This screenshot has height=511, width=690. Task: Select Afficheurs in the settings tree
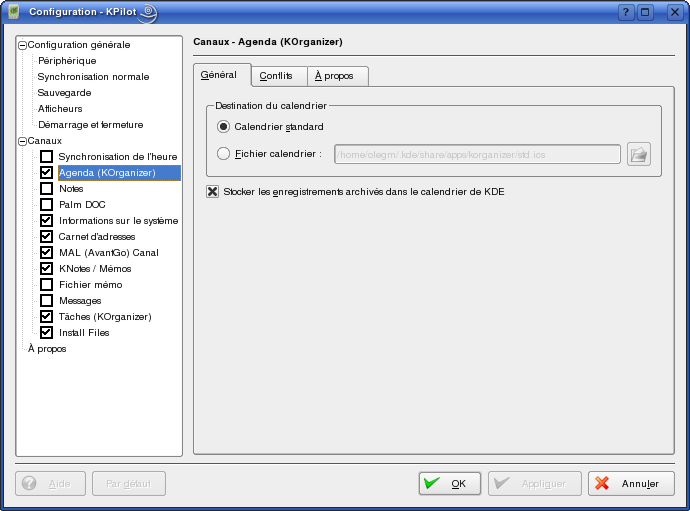click(x=60, y=109)
